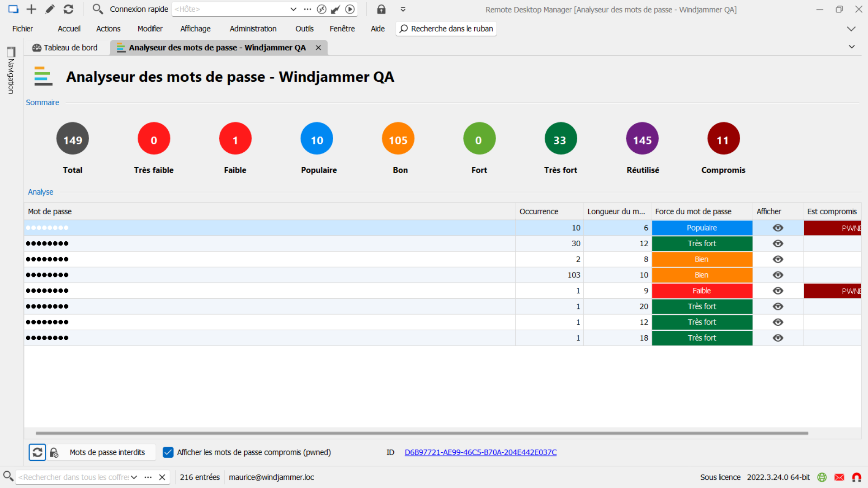Click the green globe icon in status bar
This screenshot has width=868, height=488.
(822, 477)
